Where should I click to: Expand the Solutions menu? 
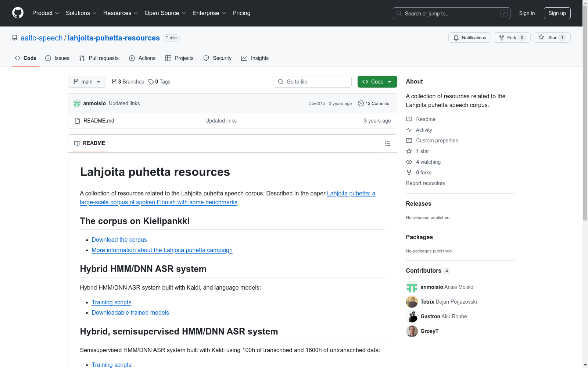coord(81,13)
